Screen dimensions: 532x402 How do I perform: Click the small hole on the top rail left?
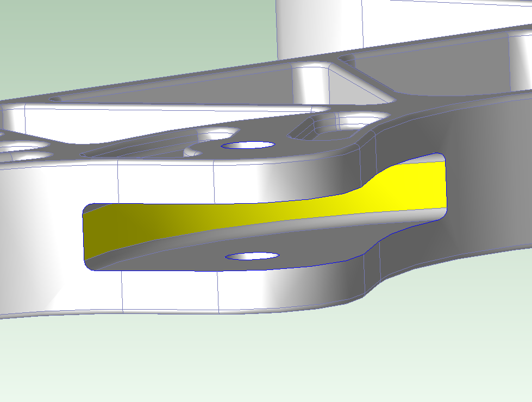(56, 99)
